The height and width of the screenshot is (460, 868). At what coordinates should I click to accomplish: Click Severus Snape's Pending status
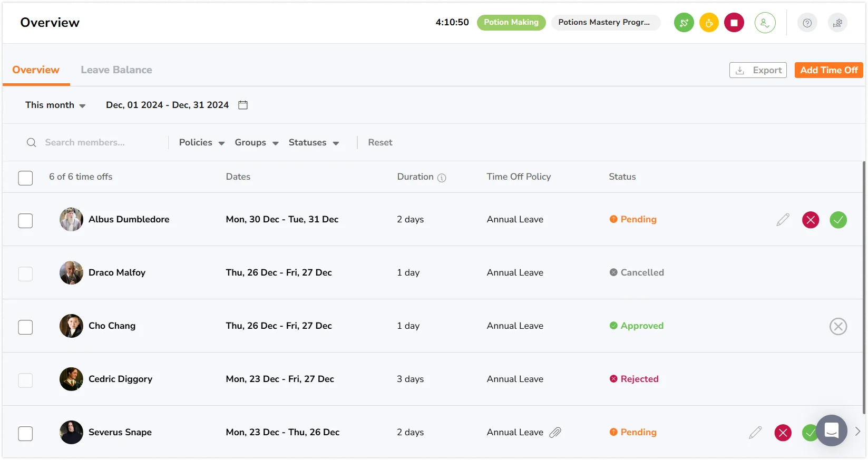tap(633, 432)
